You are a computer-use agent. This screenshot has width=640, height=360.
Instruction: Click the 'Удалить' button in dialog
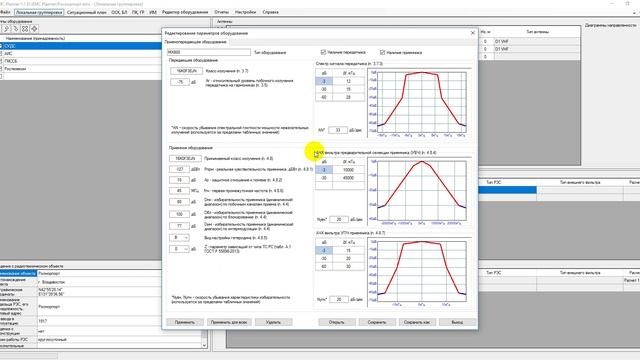tap(273, 322)
